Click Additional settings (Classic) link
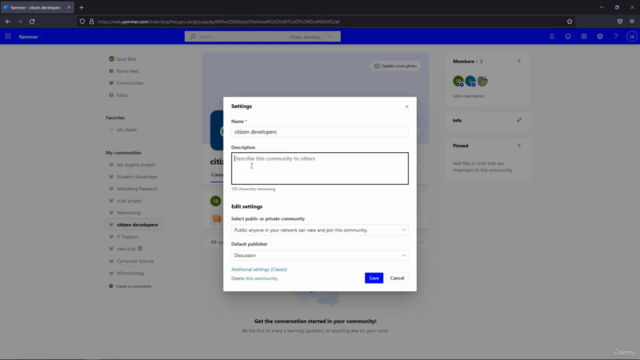 click(x=259, y=269)
